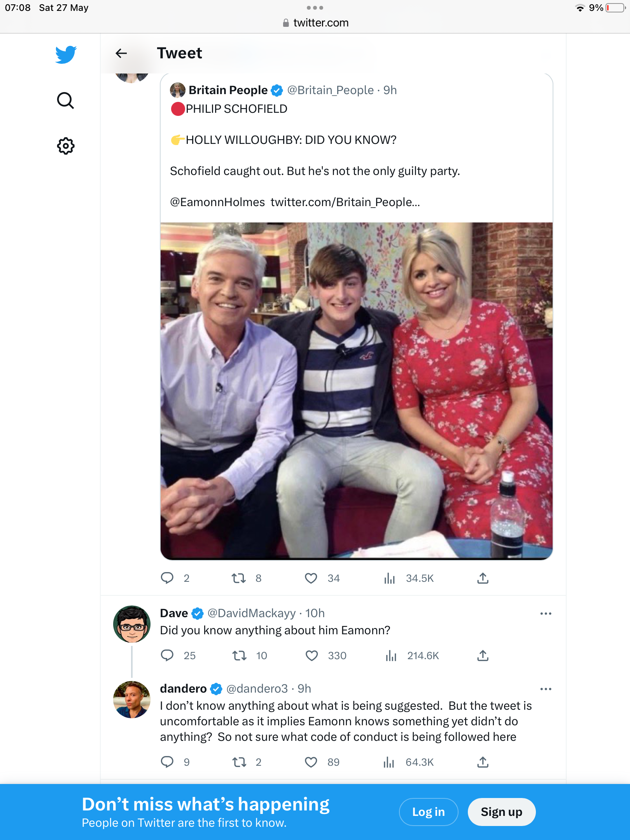630x840 pixels.
Task: Reply to the Britain People tweet
Action: tap(167, 578)
